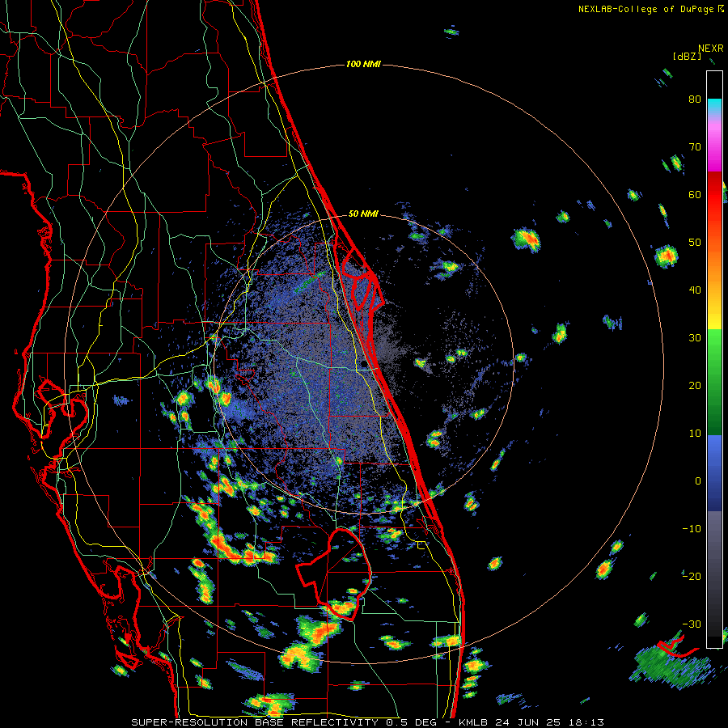Screen dimensions: 728x728
Task: Click the 40 value on dBZ scale
Action: (x=695, y=290)
